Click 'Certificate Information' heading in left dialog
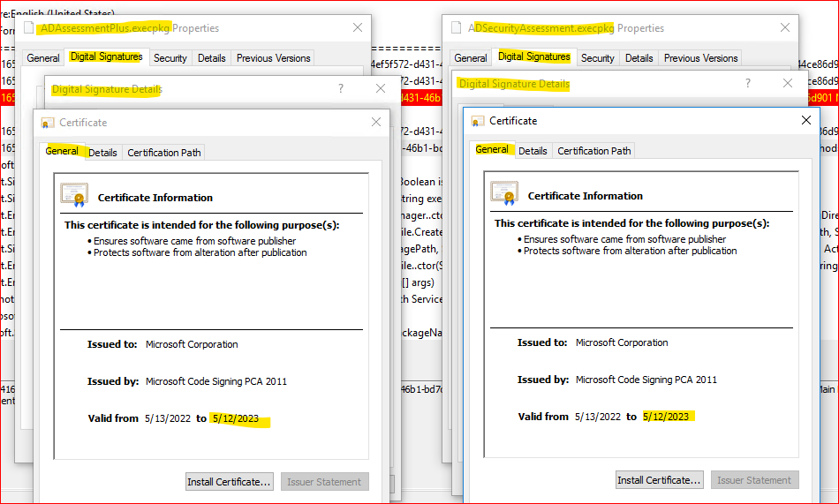 pos(155,198)
